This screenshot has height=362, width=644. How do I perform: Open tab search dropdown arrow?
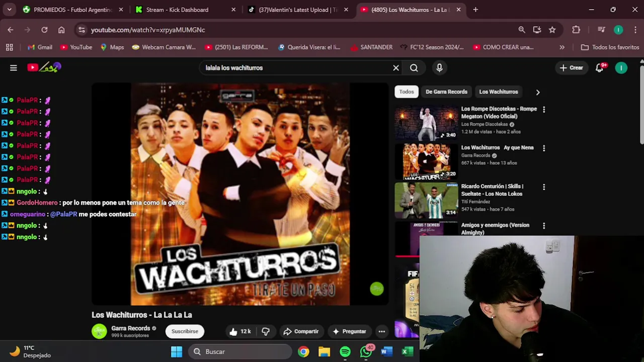point(9,10)
